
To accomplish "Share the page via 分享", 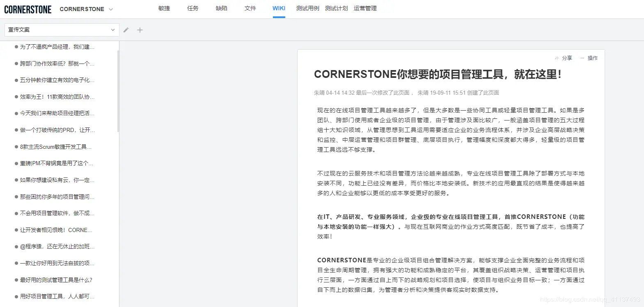I will coord(564,58).
